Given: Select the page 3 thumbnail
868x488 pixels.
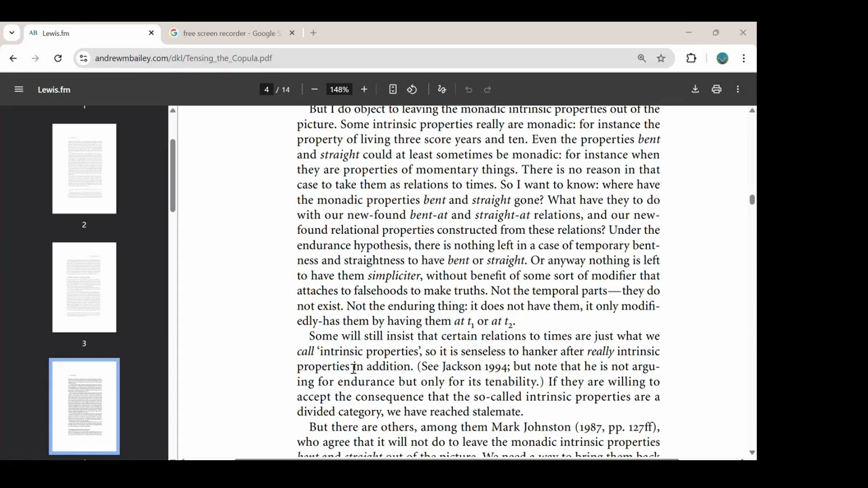Looking at the screenshot, I should (x=84, y=287).
